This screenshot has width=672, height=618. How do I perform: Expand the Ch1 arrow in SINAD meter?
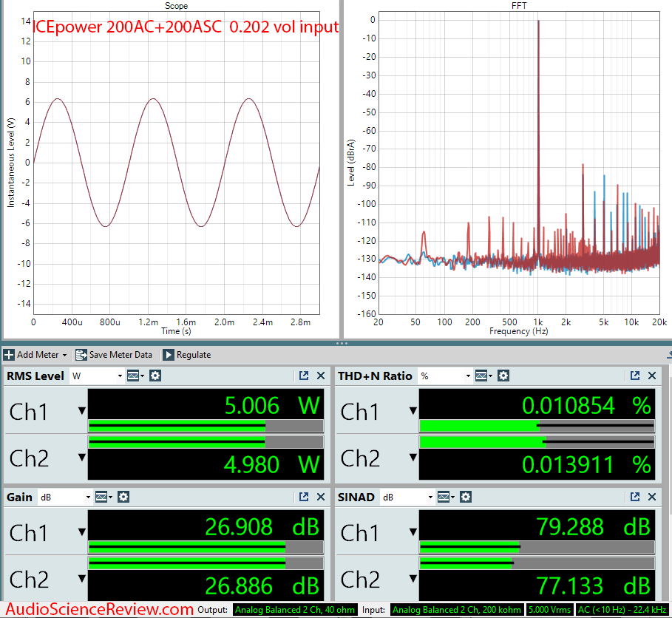[413, 532]
